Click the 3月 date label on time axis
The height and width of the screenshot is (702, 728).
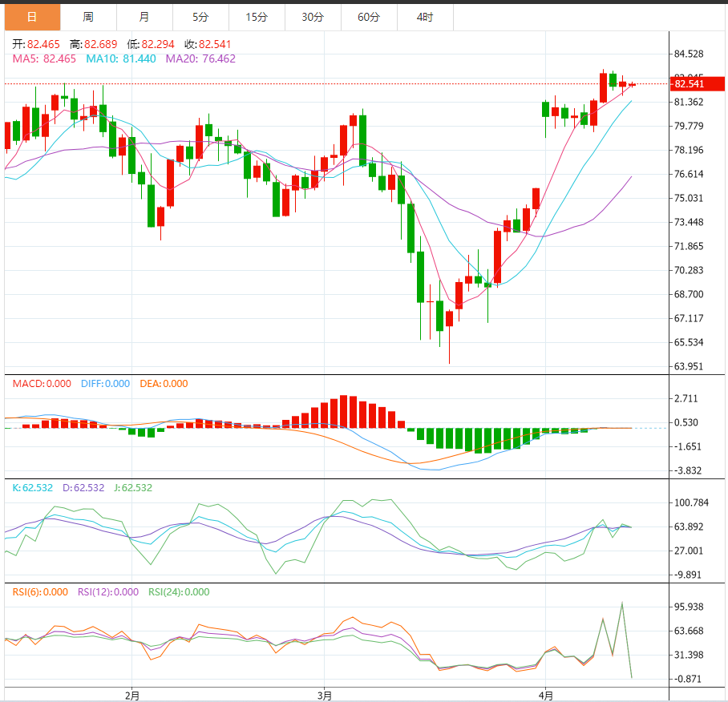325,694
